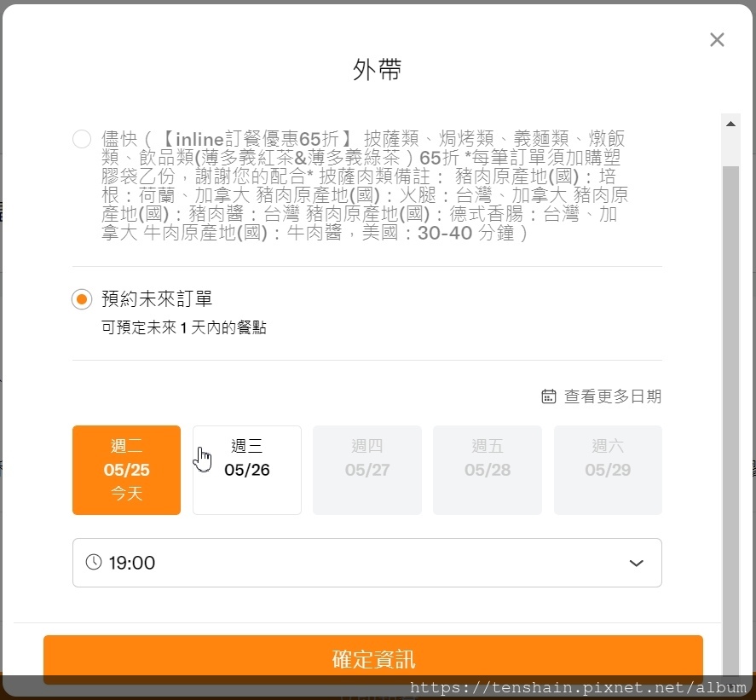Viewport: 756px width, 700px height.
Task: Click the disabled 週四 05/27 date tile
Action: point(366,470)
